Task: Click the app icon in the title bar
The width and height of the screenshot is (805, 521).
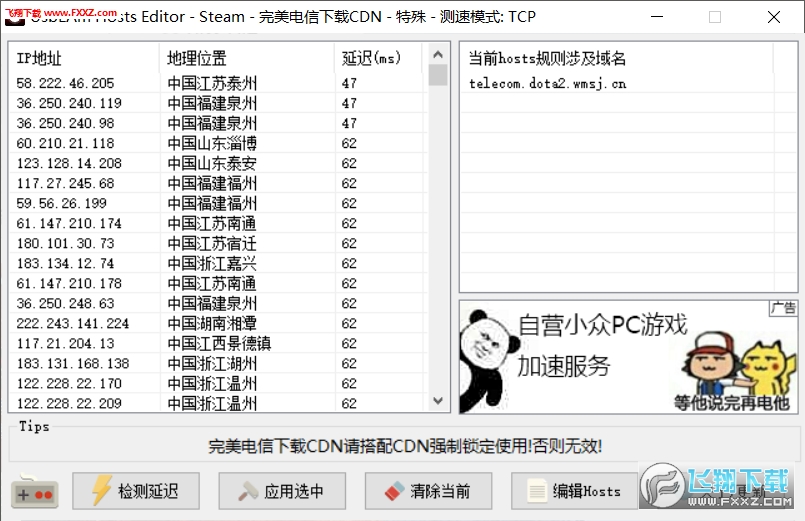Action: [15, 16]
